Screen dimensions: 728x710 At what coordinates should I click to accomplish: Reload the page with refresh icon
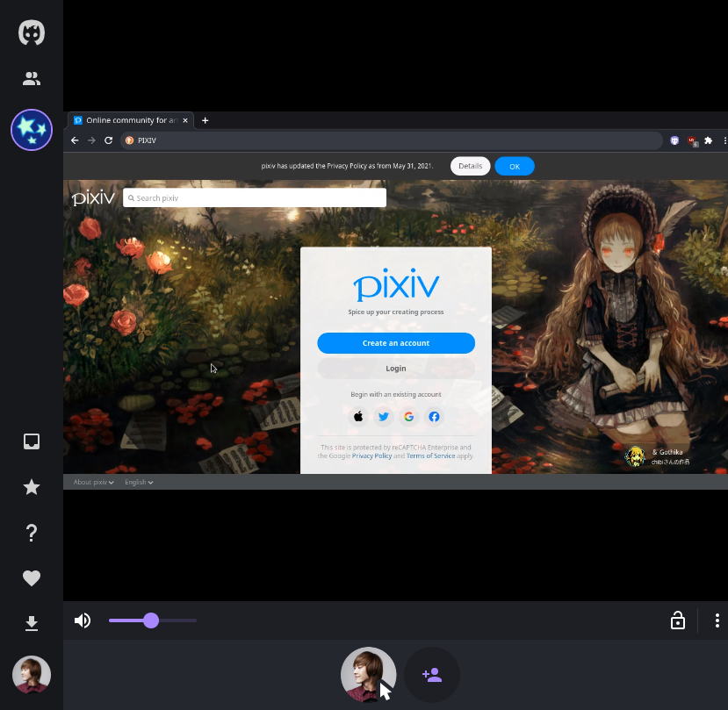tap(108, 140)
